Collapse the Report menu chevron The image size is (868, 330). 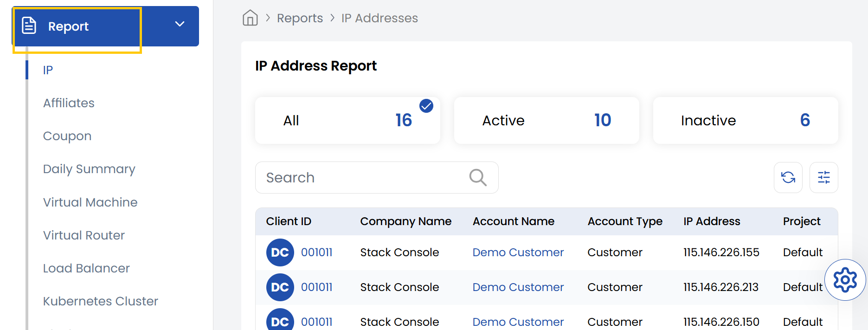pos(180,24)
